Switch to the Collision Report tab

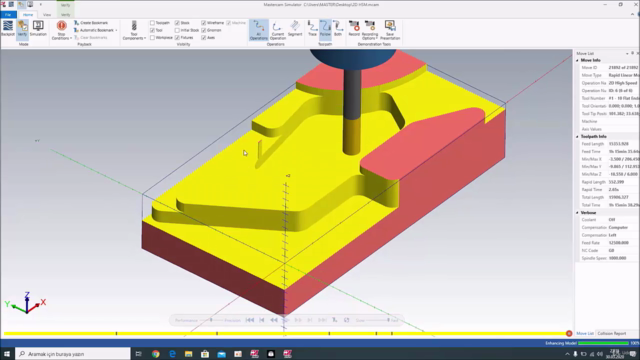click(611, 333)
